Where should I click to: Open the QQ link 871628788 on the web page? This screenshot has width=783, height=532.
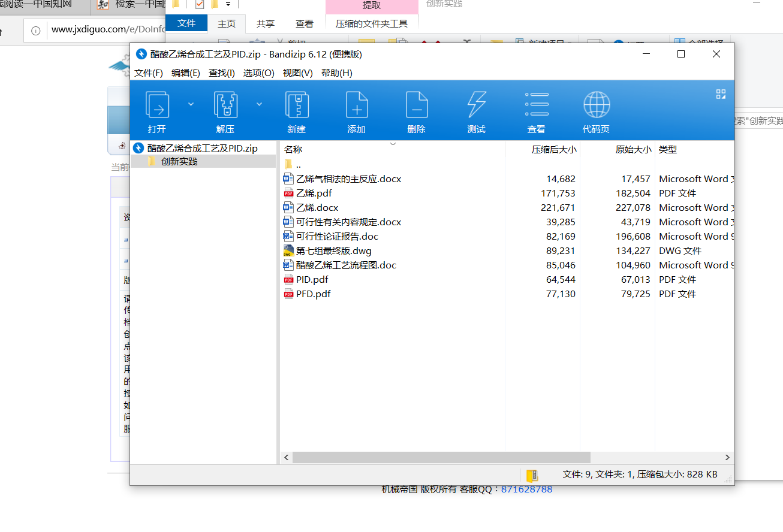point(526,489)
